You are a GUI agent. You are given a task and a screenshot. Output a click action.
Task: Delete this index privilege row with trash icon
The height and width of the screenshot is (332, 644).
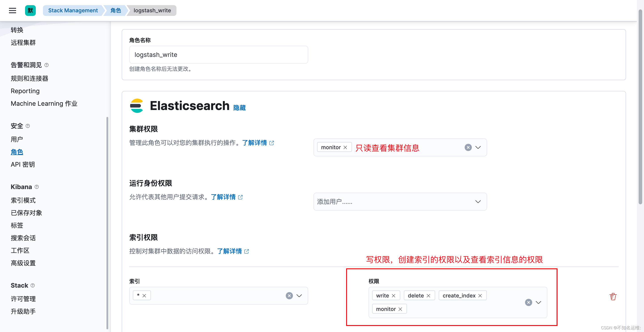[613, 296]
